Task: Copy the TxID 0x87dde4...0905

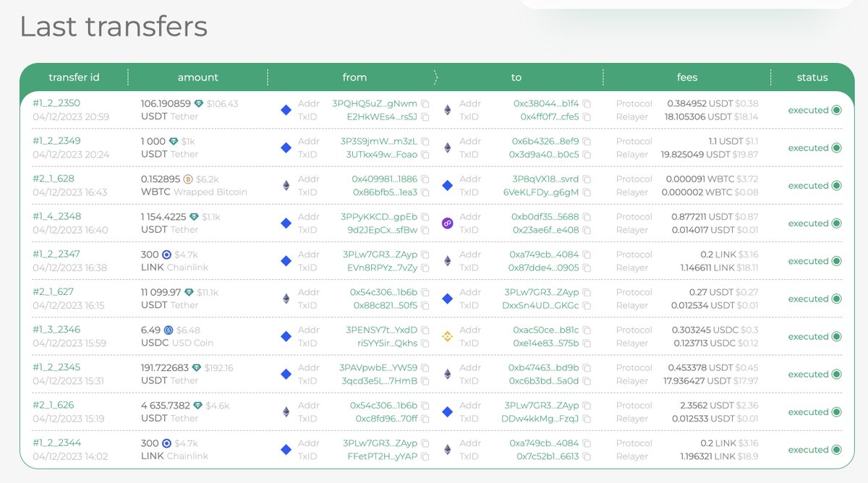Action: [x=587, y=268]
